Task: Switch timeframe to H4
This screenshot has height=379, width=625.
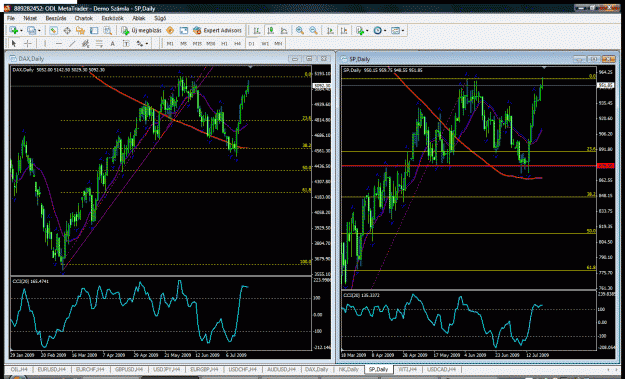Action: [x=238, y=43]
